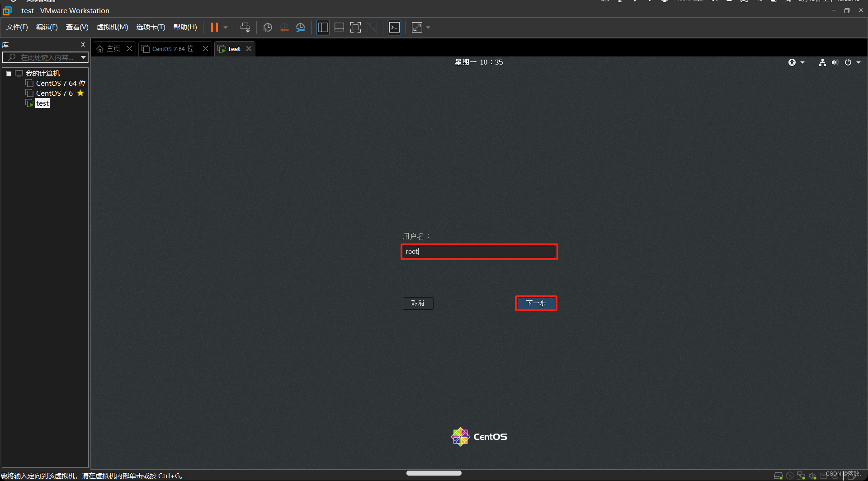Toggle the thumbnail bar view

click(339, 28)
